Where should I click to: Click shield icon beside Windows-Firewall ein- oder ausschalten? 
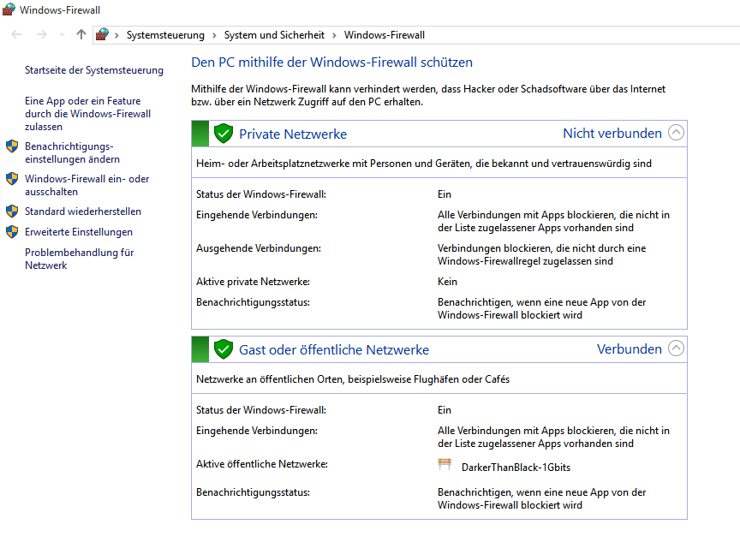click(12, 179)
